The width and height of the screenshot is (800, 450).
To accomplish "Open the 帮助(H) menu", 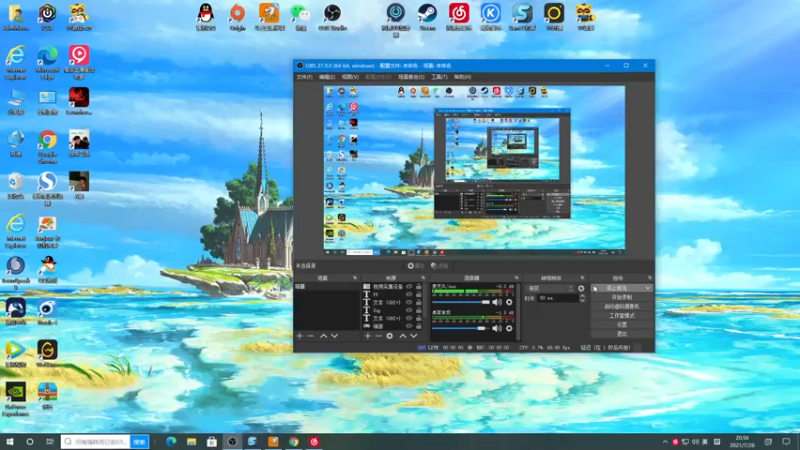I will (x=463, y=77).
